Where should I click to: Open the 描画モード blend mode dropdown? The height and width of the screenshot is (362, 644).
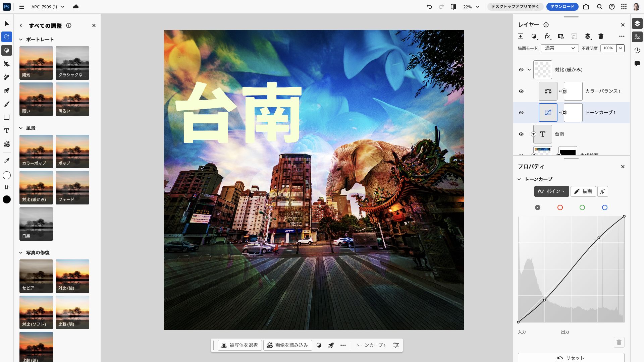point(559,48)
